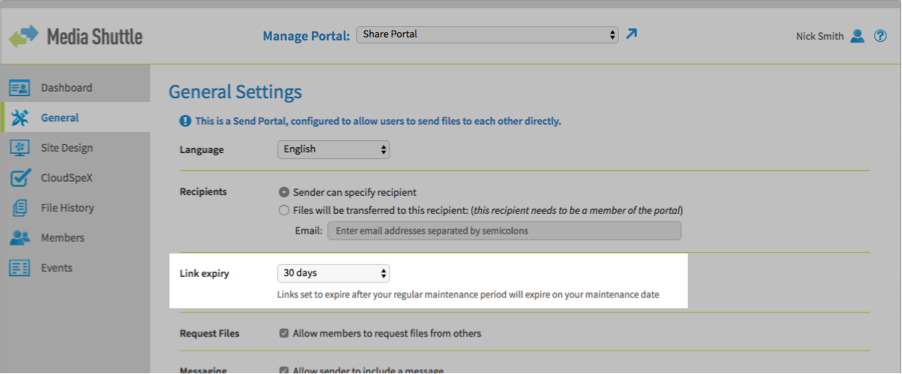View File History page
This screenshot has width=902, height=374.
tap(67, 208)
